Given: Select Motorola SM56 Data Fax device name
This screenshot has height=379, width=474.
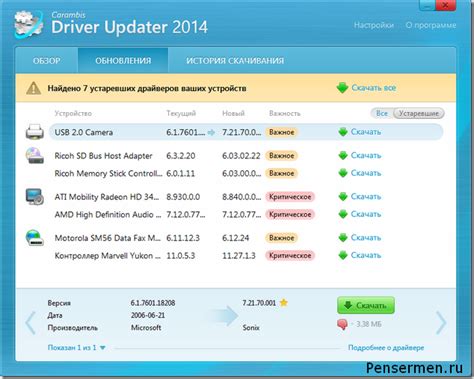Looking at the screenshot, I should [x=107, y=238].
